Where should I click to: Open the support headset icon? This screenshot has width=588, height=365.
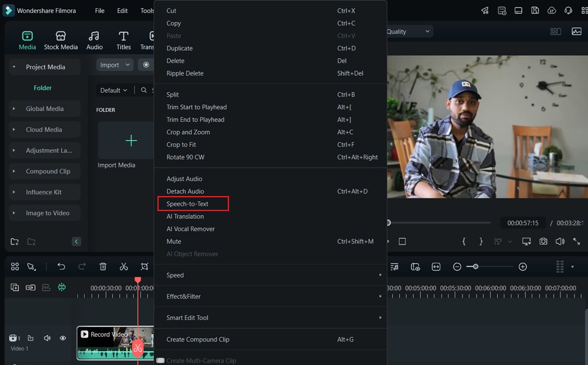point(568,10)
